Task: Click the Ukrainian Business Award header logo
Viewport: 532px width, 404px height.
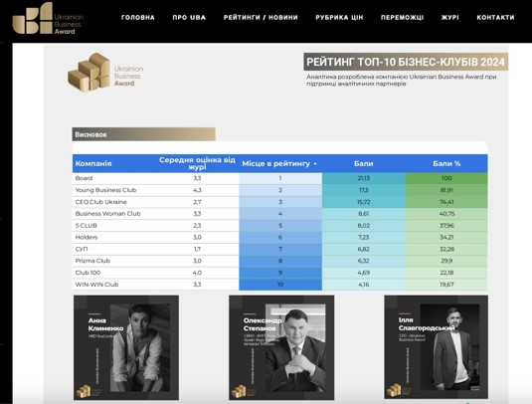Action: click(x=48, y=18)
